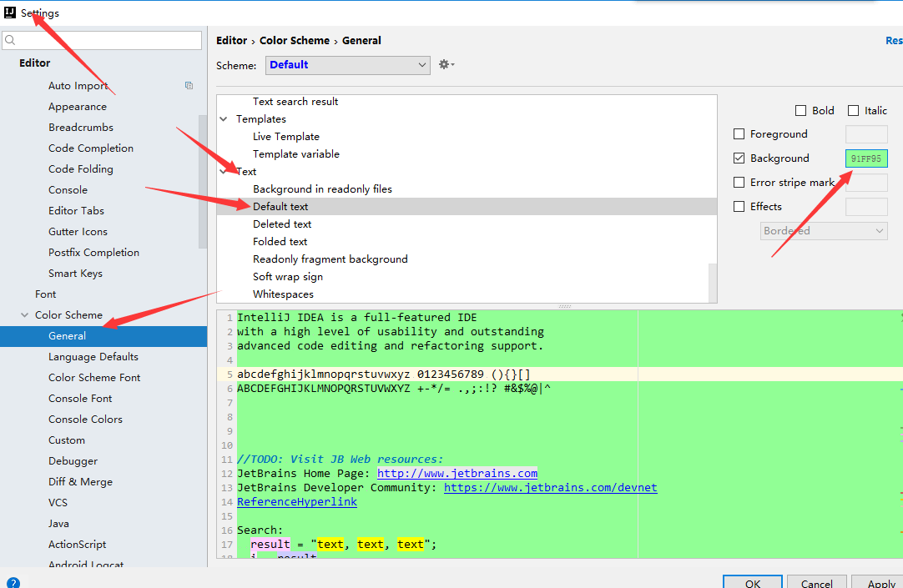Image resolution: width=903 pixels, height=588 pixels.
Task: Select Debugger under Color Scheme
Action: pos(73,461)
